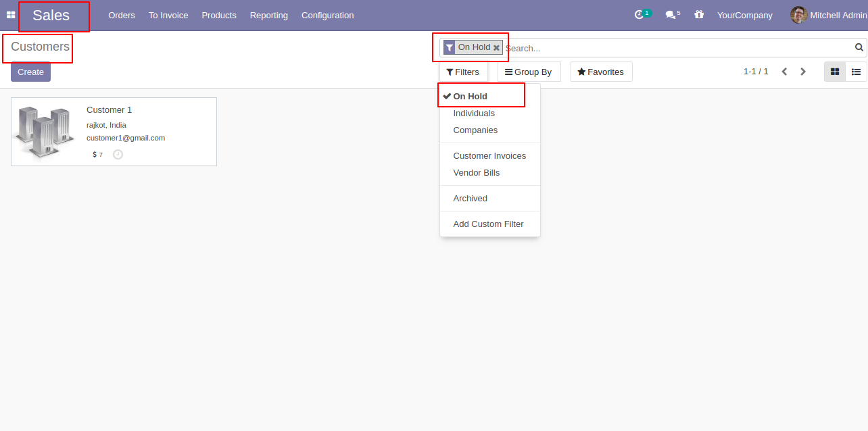Focus the Search input field
Screen dimensions: 868x431
678,48
